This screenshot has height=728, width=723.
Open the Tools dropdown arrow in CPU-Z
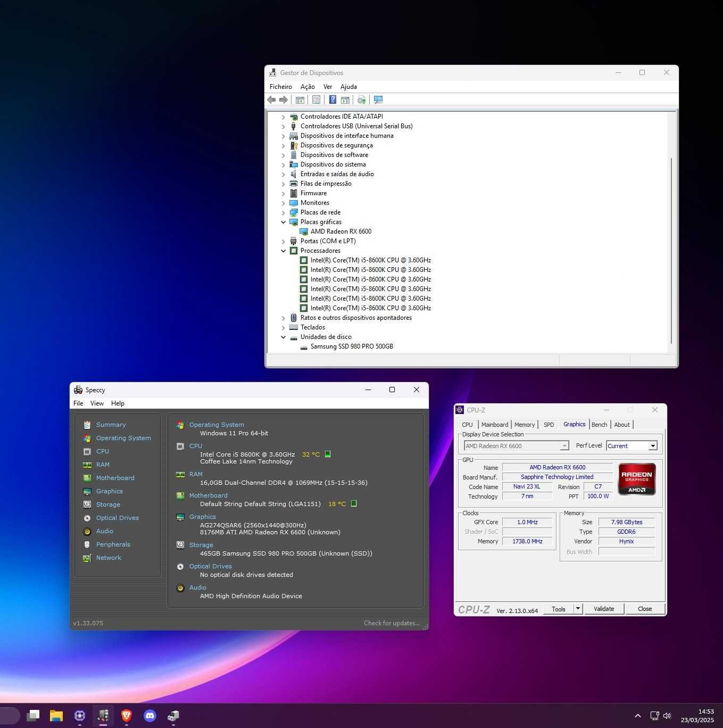(578, 609)
